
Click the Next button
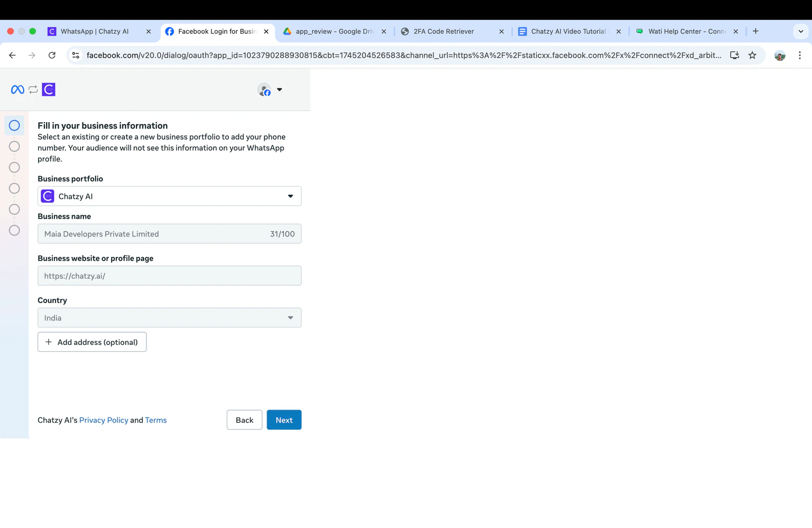tap(284, 420)
